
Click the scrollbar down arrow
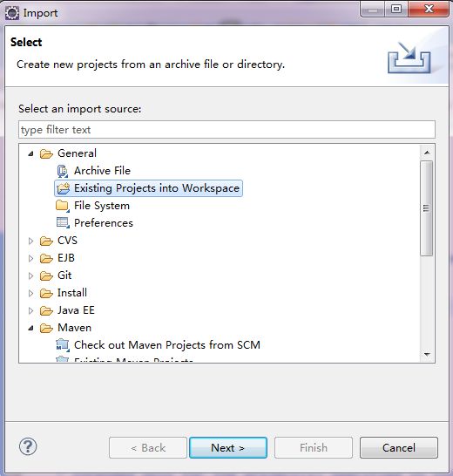coord(427,355)
